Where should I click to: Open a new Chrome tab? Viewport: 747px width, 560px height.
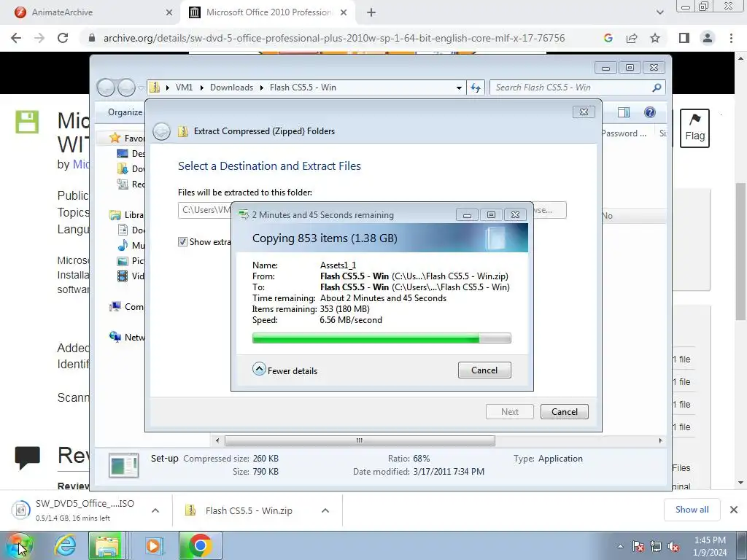pyautogui.click(x=371, y=12)
